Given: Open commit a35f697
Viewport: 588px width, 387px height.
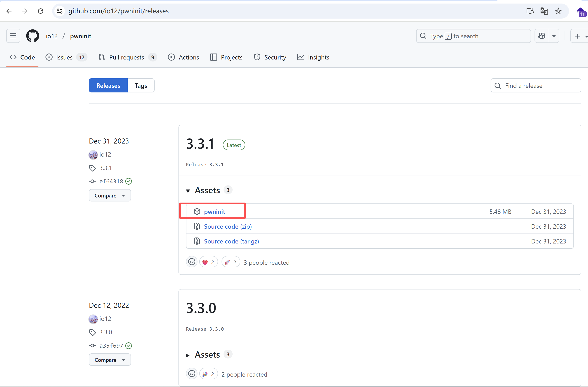Looking at the screenshot, I should click(111, 346).
